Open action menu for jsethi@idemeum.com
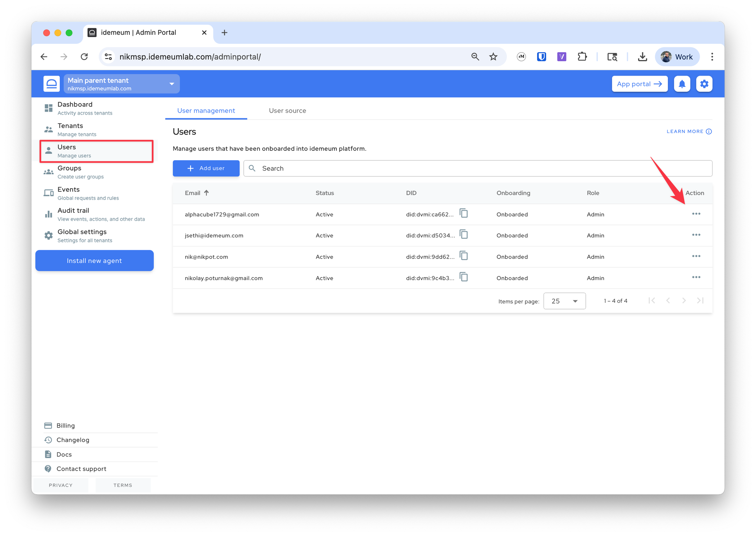 point(696,235)
